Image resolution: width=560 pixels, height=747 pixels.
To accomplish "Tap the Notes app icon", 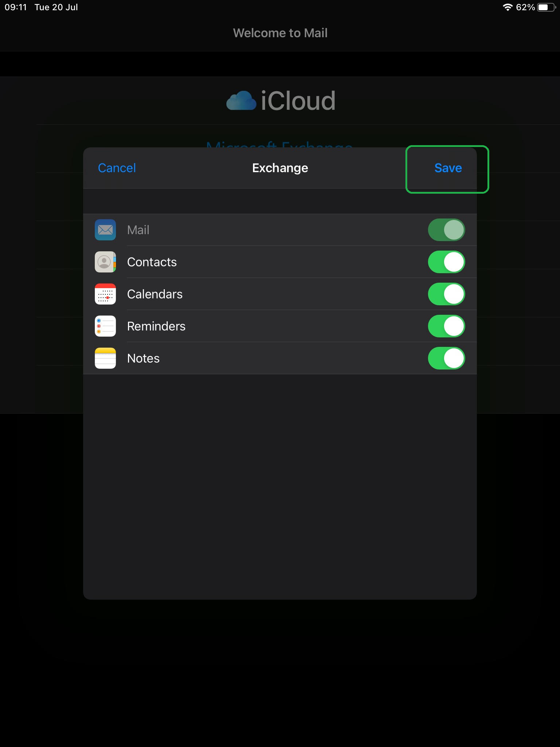I will 105,358.
